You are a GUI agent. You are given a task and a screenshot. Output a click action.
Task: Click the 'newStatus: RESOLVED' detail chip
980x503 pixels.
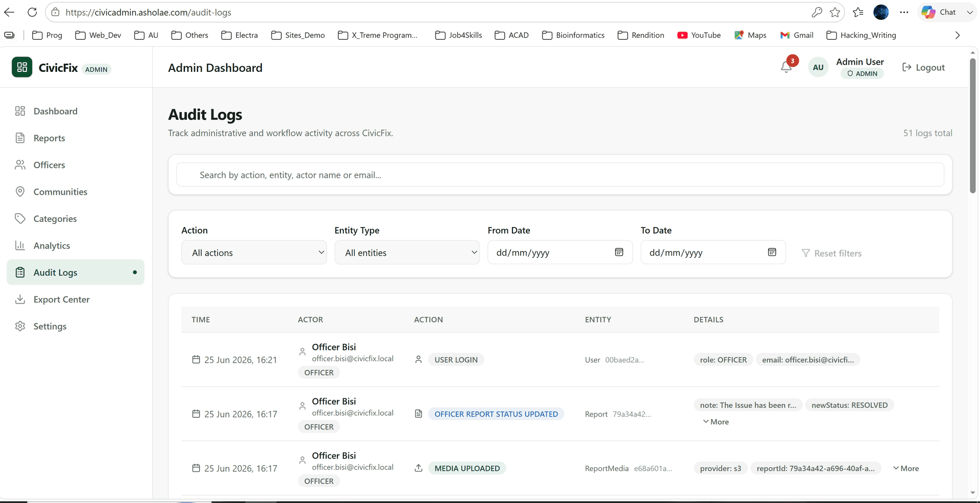(849, 405)
